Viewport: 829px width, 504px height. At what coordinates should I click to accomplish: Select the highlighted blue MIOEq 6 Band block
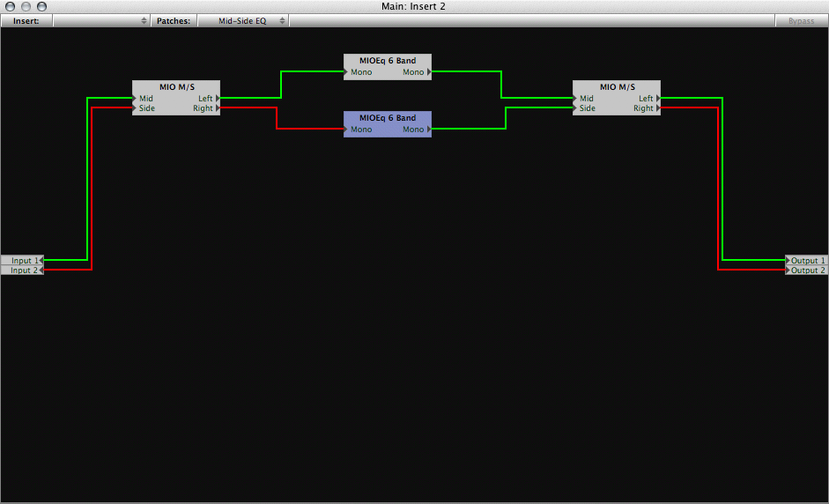(x=388, y=123)
